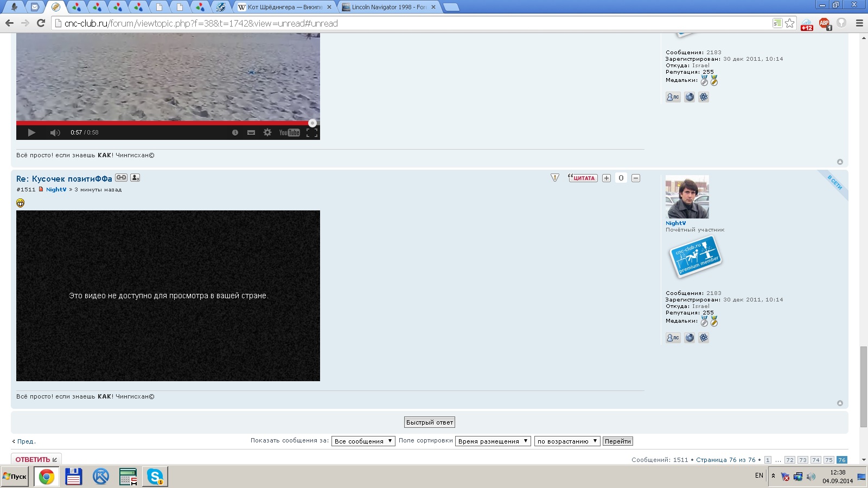Click the PM icon in the upper post's profile

click(x=673, y=97)
